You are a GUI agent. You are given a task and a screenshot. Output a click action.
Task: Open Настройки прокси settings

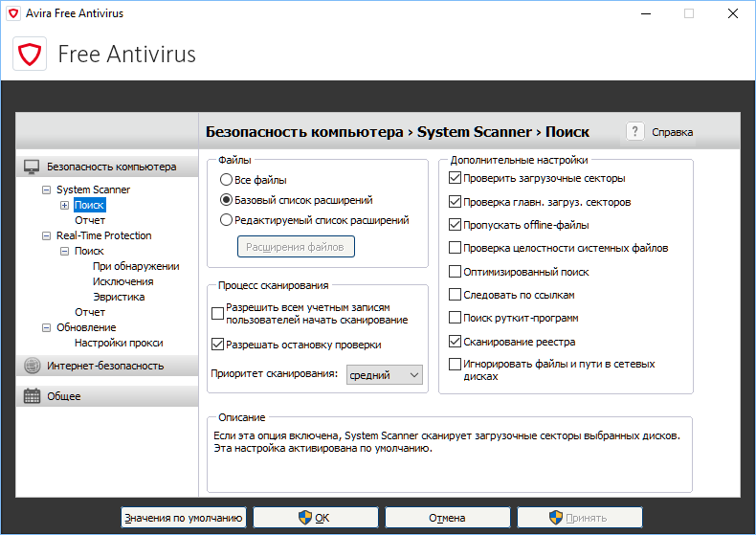pyautogui.click(x=119, y=343)
